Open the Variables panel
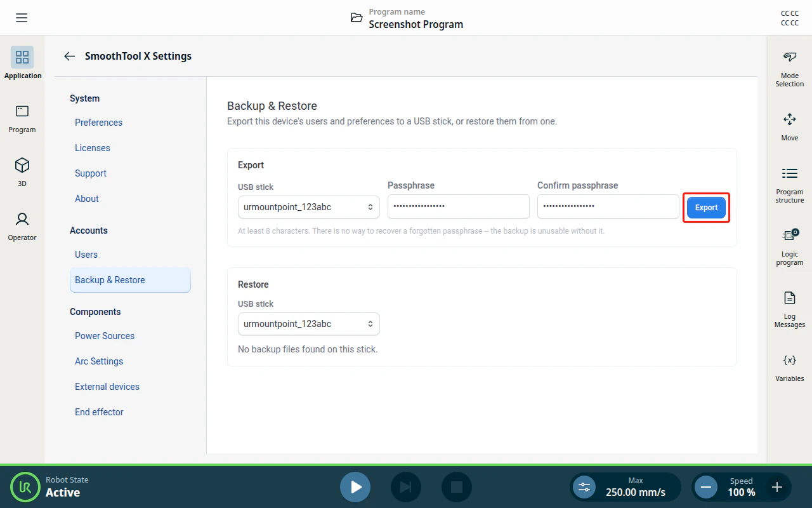Viewport: 812px width, 508px height. (790, 368)
